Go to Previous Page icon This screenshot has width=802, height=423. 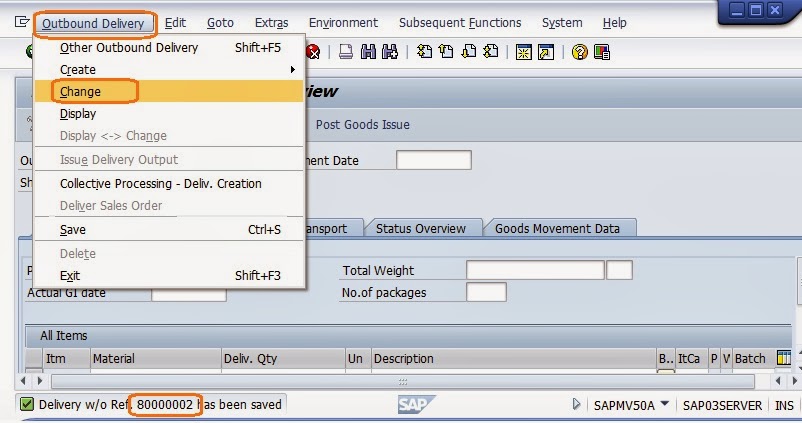coord(446,52)
